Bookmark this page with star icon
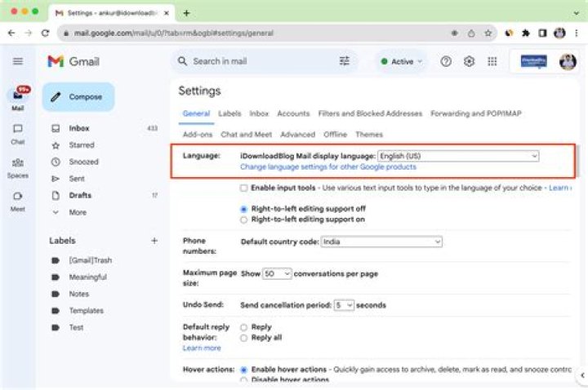 click(x=488, y=33)
